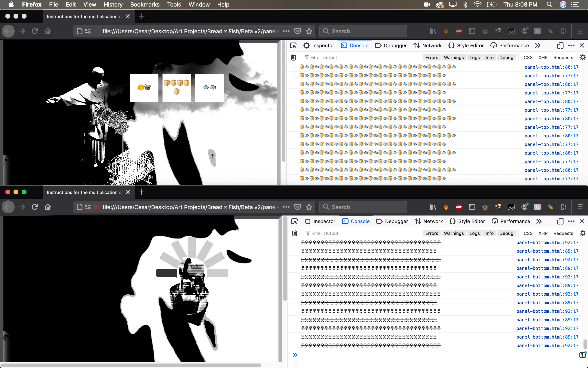Activate the element picker in bottom DevTools
588x368 pixels.
point(294,221)
